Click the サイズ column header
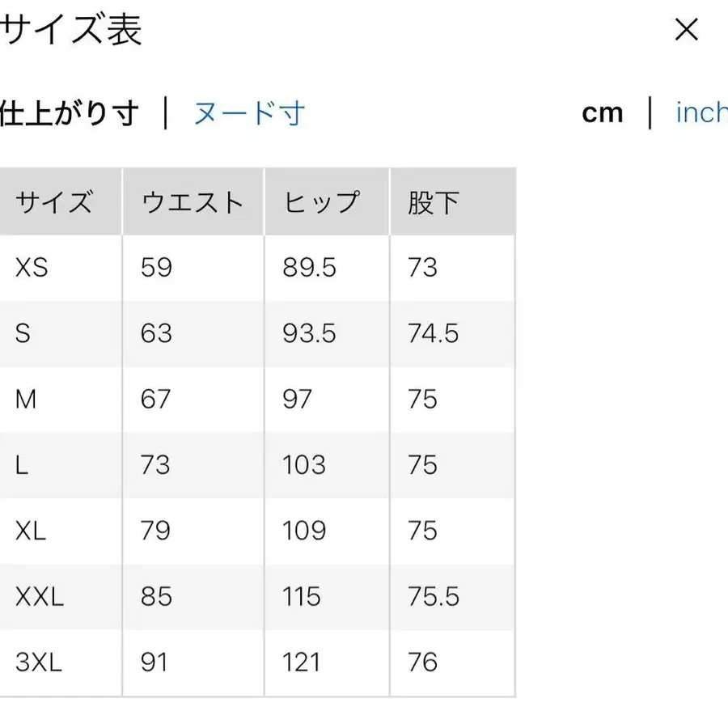Screen dimensions: 728x728 point(54,201)
